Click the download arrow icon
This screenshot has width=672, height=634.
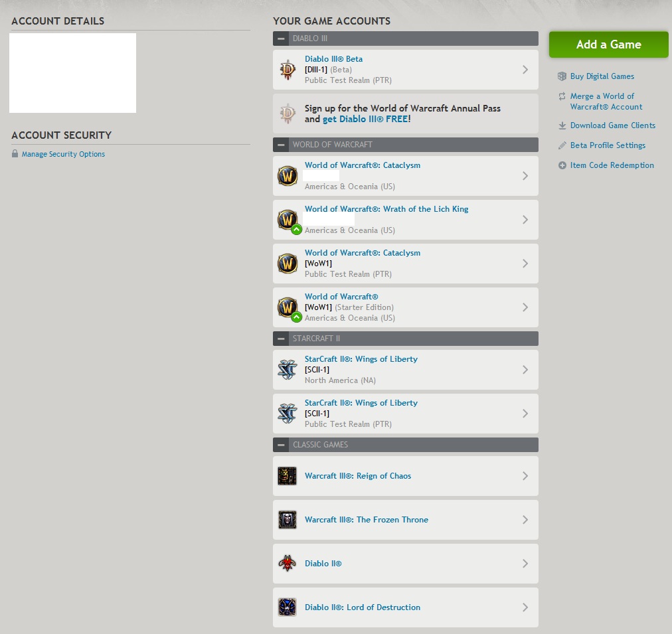coord(562,125)
